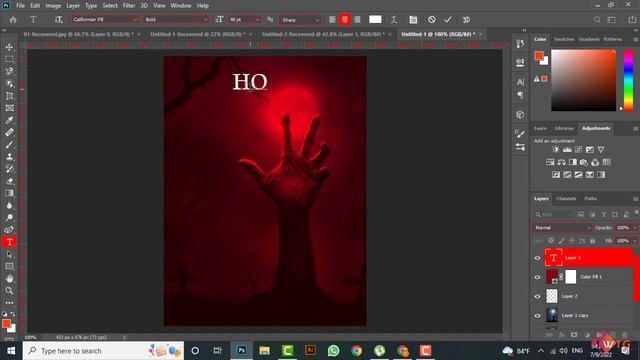Select the Move tool
640x360 pixels.
coord(9,47)
